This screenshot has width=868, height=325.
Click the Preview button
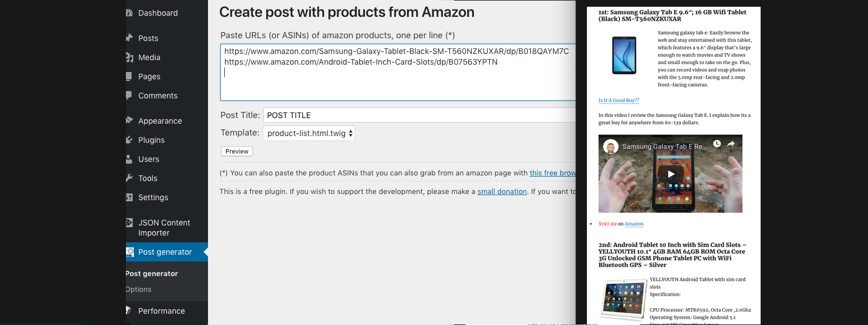click(x=237, y=151)
